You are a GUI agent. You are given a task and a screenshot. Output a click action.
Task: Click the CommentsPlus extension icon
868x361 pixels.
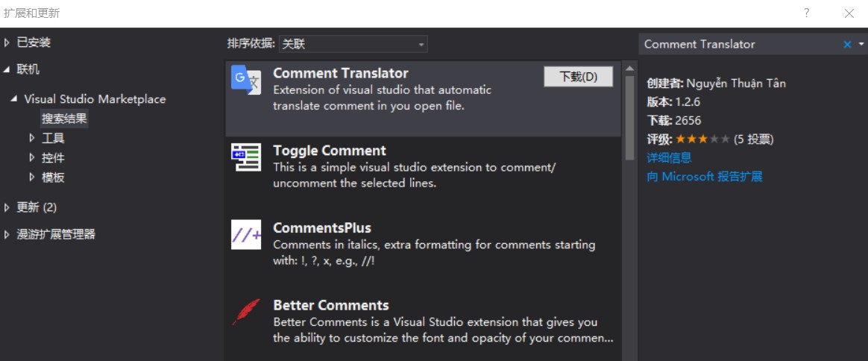(x=246, y=235)
